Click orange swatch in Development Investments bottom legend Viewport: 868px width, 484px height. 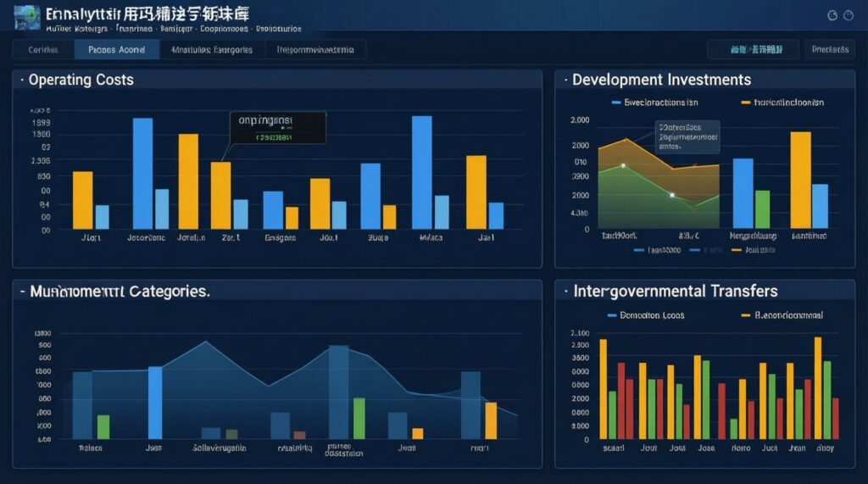tap(737, 251)
